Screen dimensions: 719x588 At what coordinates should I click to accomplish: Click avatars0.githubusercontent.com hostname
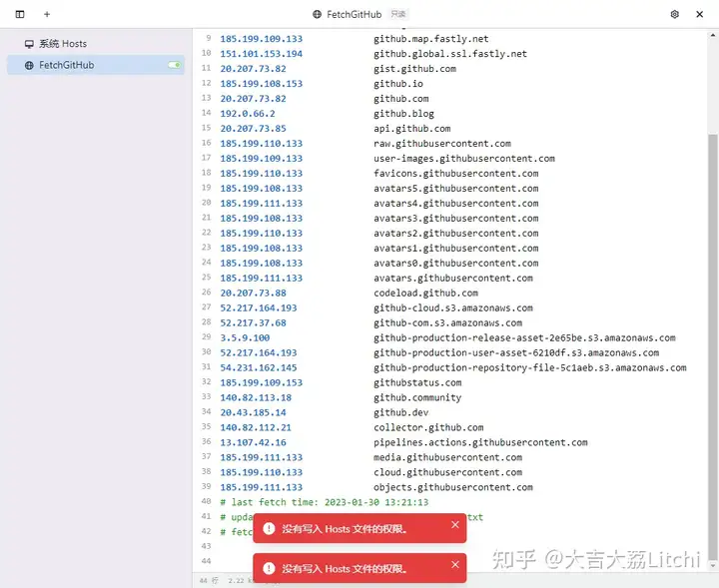tap(455, 264)
